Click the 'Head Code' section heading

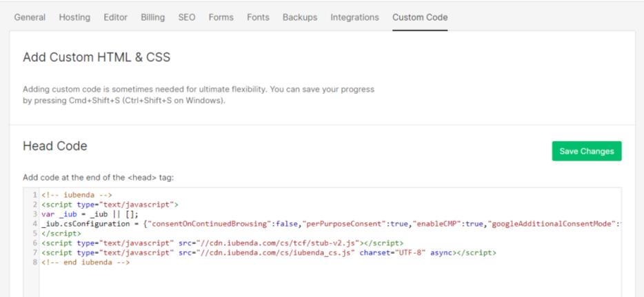coord(55,146)
